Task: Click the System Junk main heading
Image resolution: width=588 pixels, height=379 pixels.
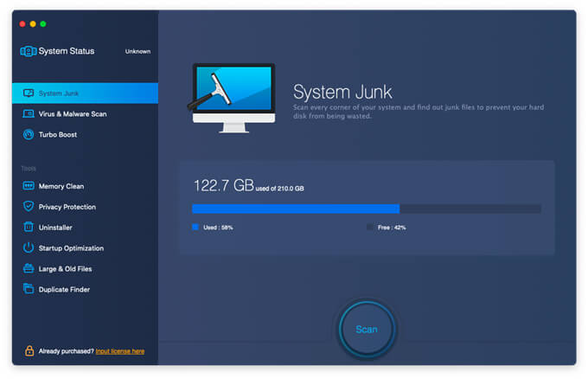Action: click(342, 92)
